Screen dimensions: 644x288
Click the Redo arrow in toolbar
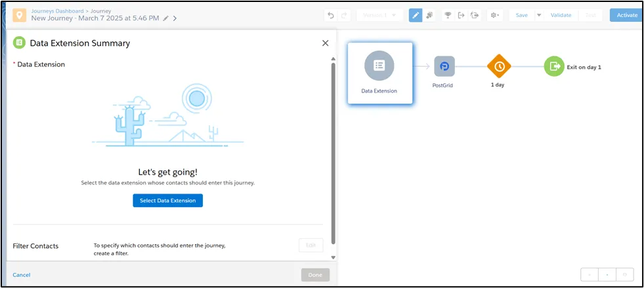(x=344, y=15)
